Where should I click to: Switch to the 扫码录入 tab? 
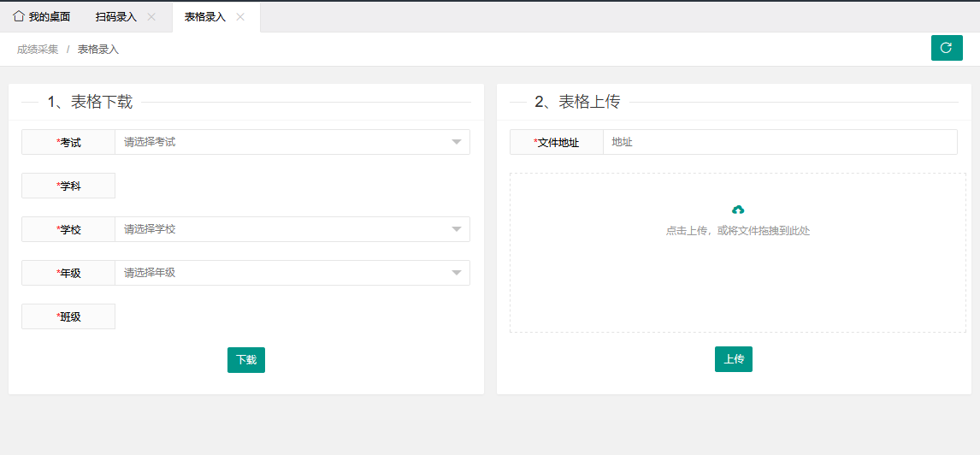click(115, 17)
